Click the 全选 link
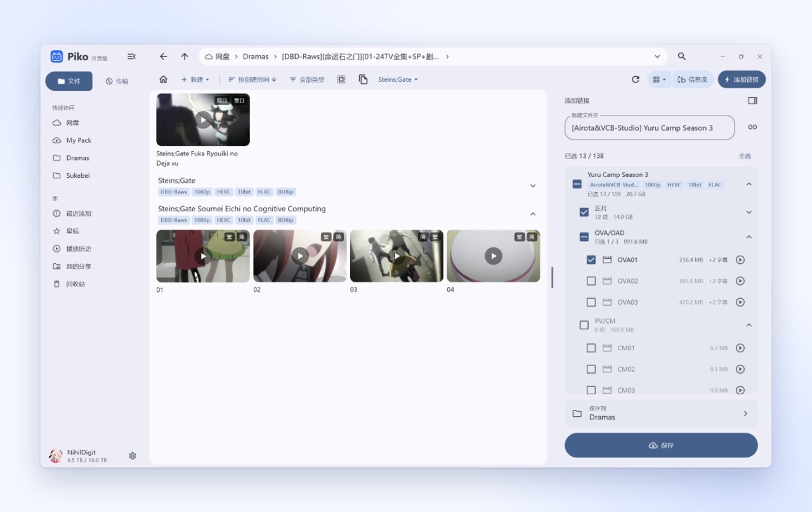Screen dimensions: 812x512 pos(745,155)
